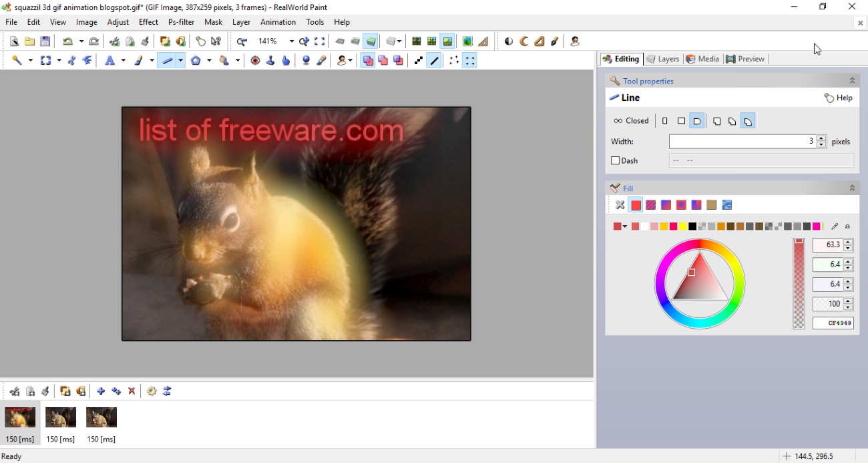Switch to the Media tab
The image size is (868, 463).
[x=702, y=59]
